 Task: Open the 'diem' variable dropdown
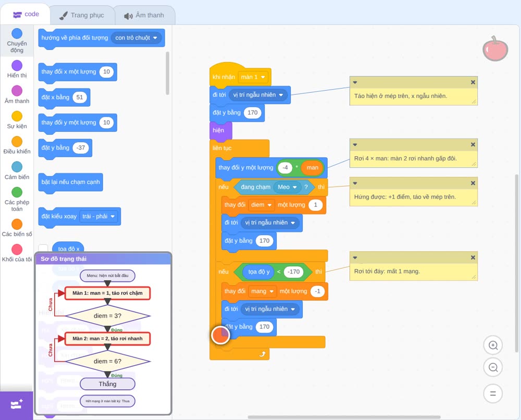(262, 205)
